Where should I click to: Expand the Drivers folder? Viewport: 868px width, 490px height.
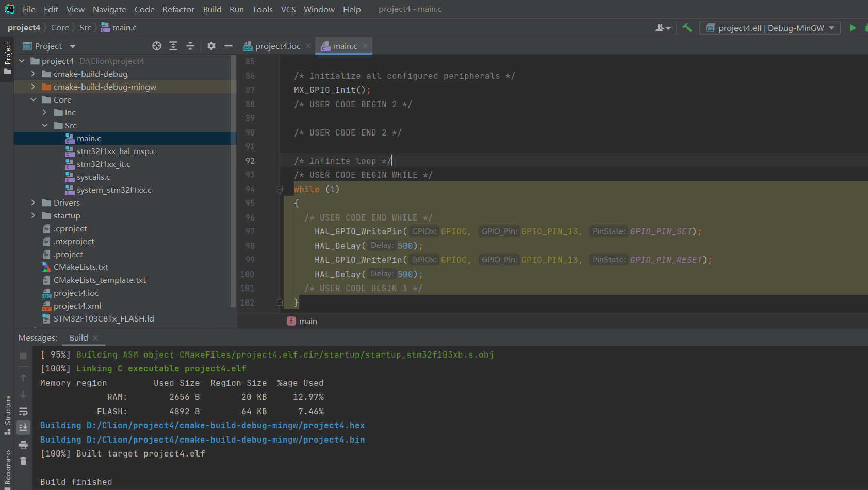point(34,202)
